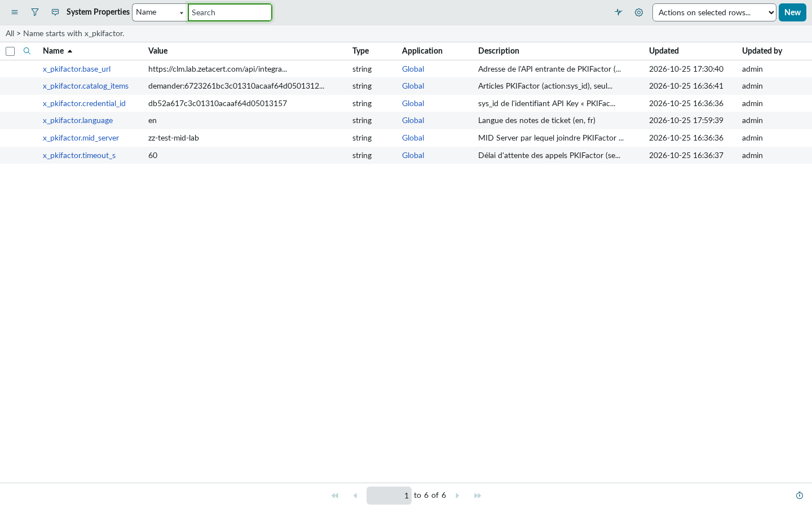Sort by the Name column header
Screen dimensions: 812x508
pos(54,51)
